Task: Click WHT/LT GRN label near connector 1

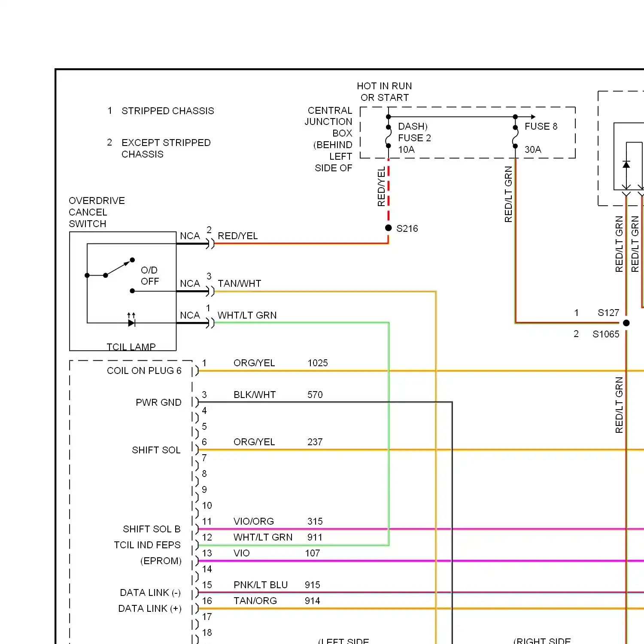Action: coord(247,315)
